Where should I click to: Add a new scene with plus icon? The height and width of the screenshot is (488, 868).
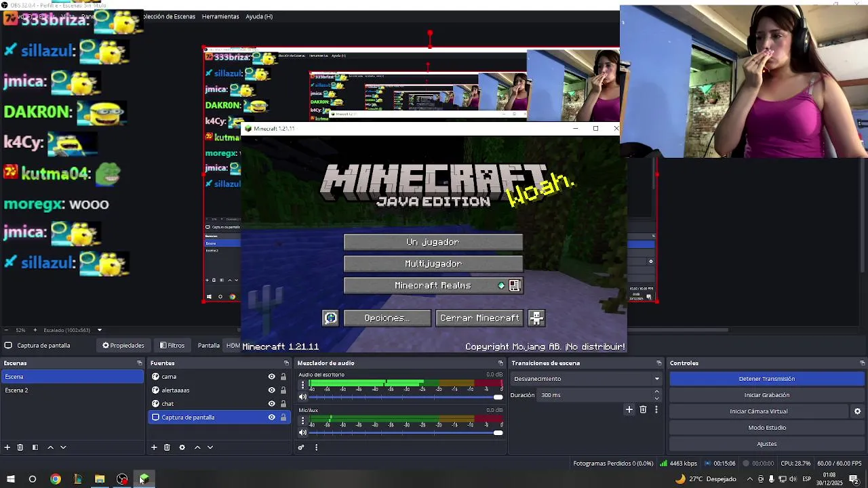click(7, 447)
